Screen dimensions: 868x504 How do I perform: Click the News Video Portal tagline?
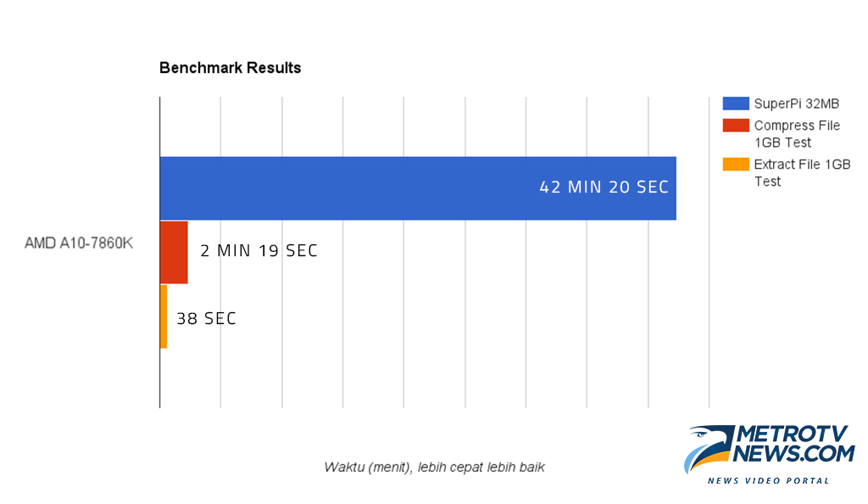[768, 481]
